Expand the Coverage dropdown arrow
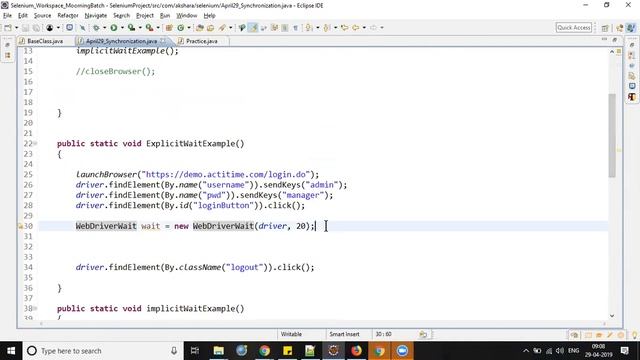Image resolution: width=640 pixels, height=360 pixels. 140,28
